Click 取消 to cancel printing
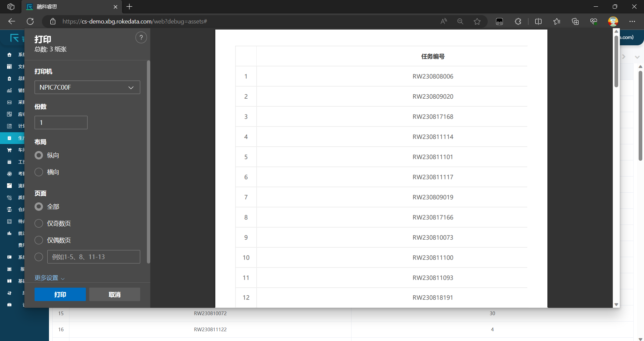This screenshot has height=341, width=644. point(114,294)
